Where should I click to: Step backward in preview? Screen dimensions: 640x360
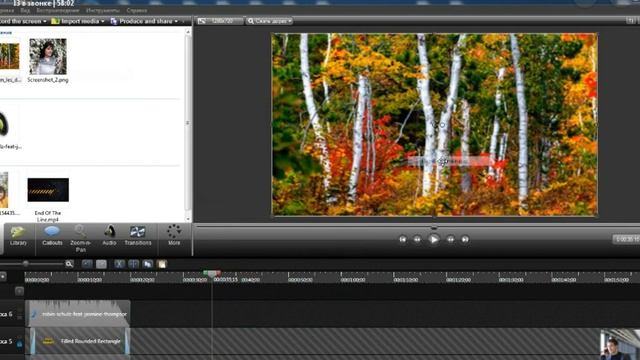pyautogui.click(x=417, y=239)
